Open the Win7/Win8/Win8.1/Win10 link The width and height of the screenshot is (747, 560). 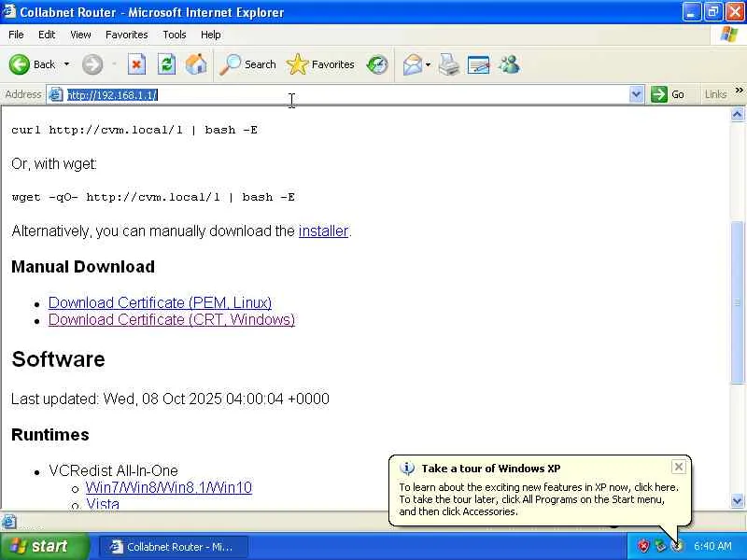(x=169, y=487)
